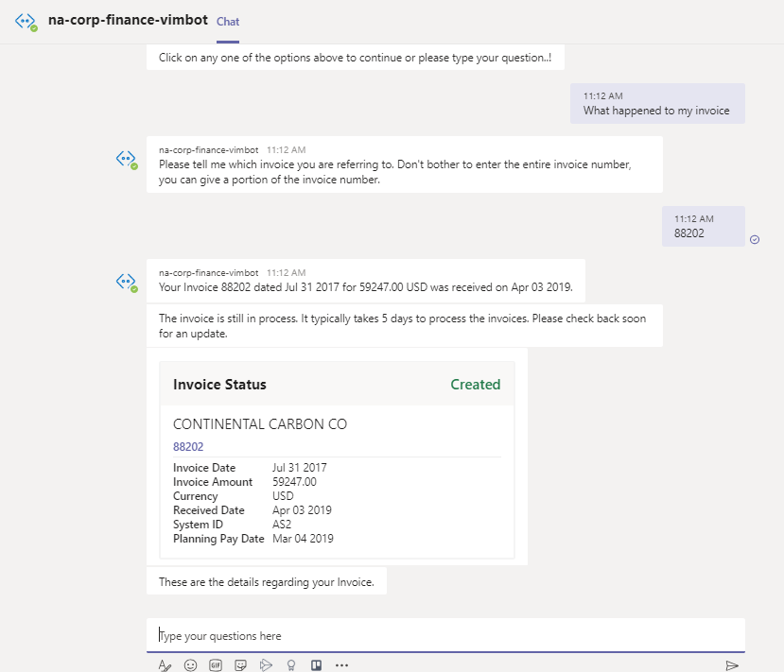Click the seen status icon by 88202 message
This screenshot has height=672, width=784.
coord(755,239)
